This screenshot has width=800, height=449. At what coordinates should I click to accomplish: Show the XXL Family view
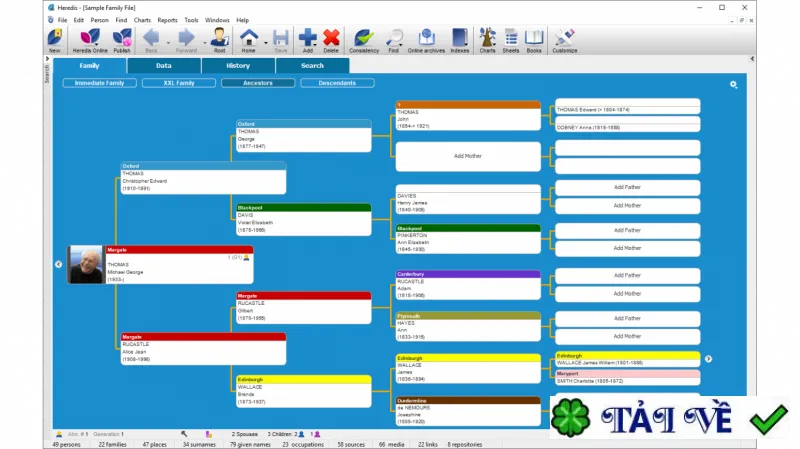(179, 83)
